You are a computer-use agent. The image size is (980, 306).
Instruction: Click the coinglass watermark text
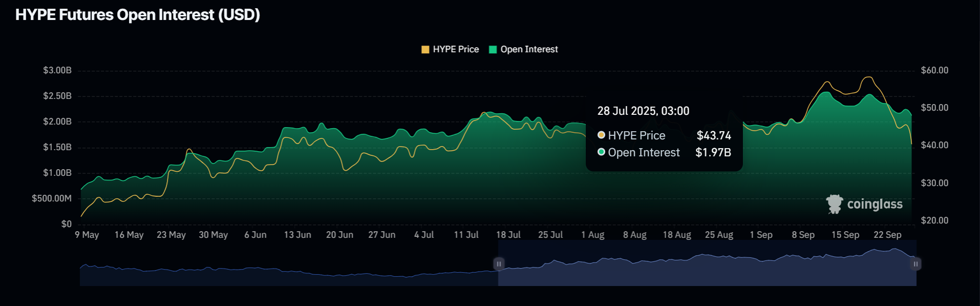pos(875,205)
